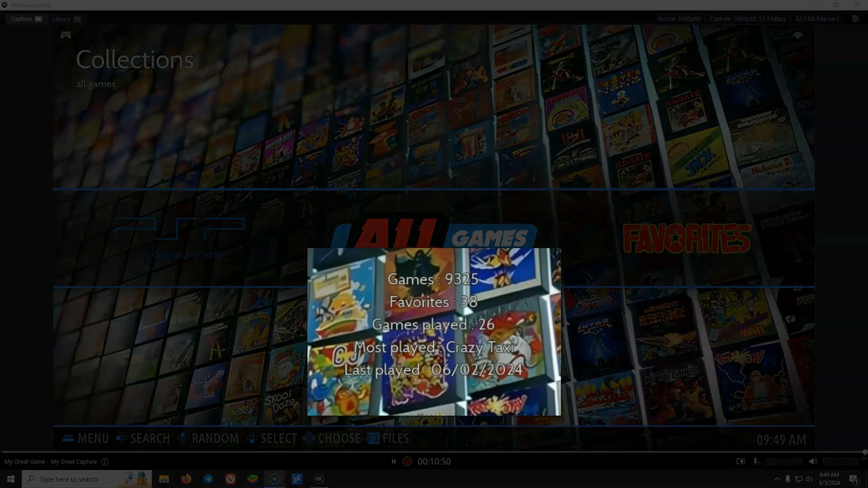This screenshot has width=868, height=488.
Task: Click the Games played : 26 line
Action: (x=433, y=324)
